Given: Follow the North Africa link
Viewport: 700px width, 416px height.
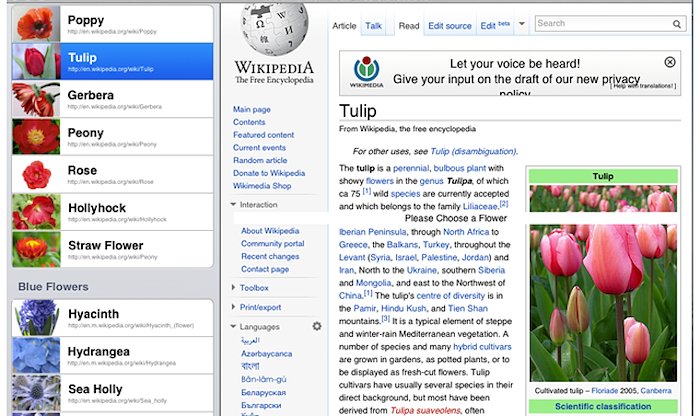Looking at the screenshot, I should pos(466,232).
